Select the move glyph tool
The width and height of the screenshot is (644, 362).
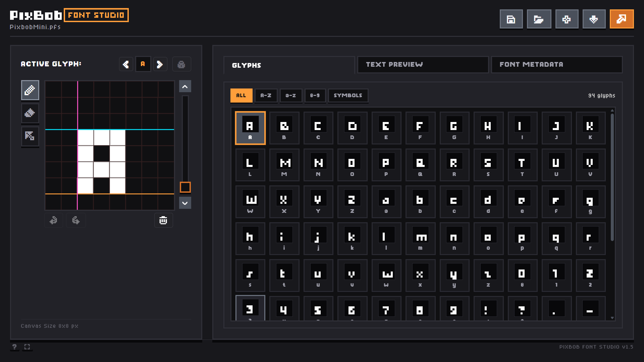[x=30, y=136]
